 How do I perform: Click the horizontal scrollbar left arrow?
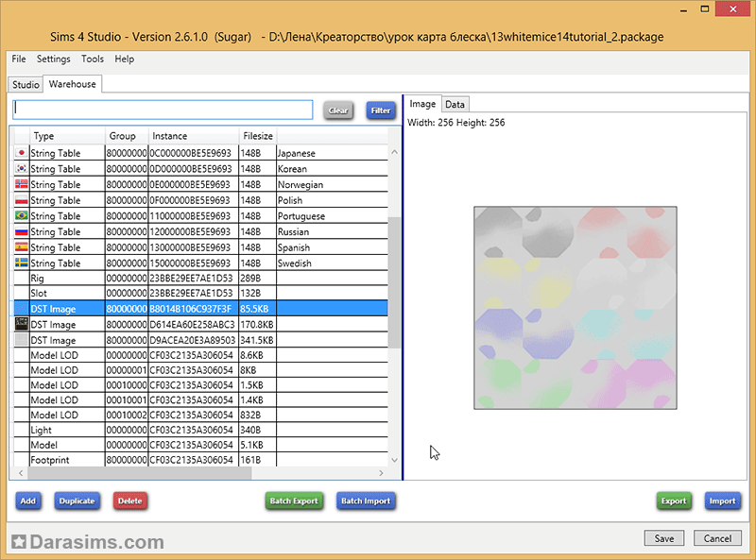point(21,473)
